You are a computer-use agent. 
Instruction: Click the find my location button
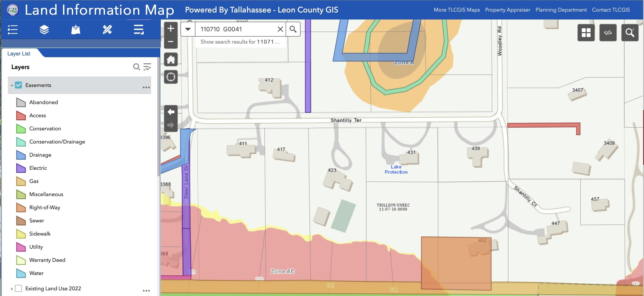coord(171,77)
